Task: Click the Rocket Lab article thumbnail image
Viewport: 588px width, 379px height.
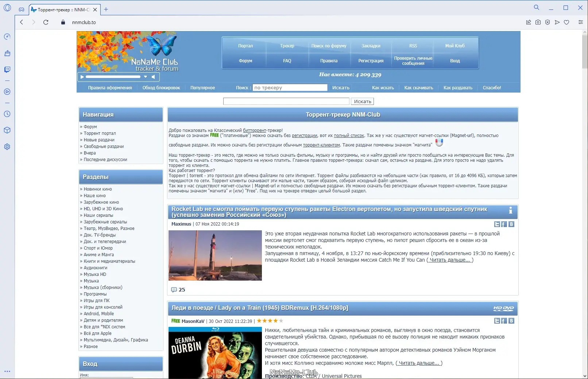Action: tap(215, 255)
